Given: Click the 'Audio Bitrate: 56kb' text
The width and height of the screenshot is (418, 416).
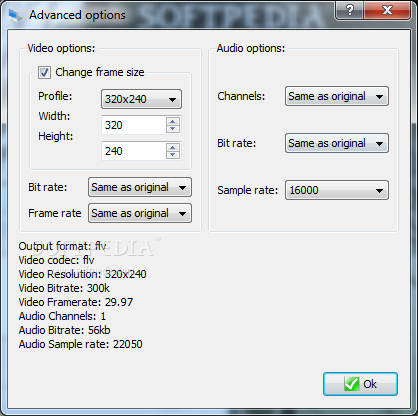Looking at the screenshot, I should (64, 330).
